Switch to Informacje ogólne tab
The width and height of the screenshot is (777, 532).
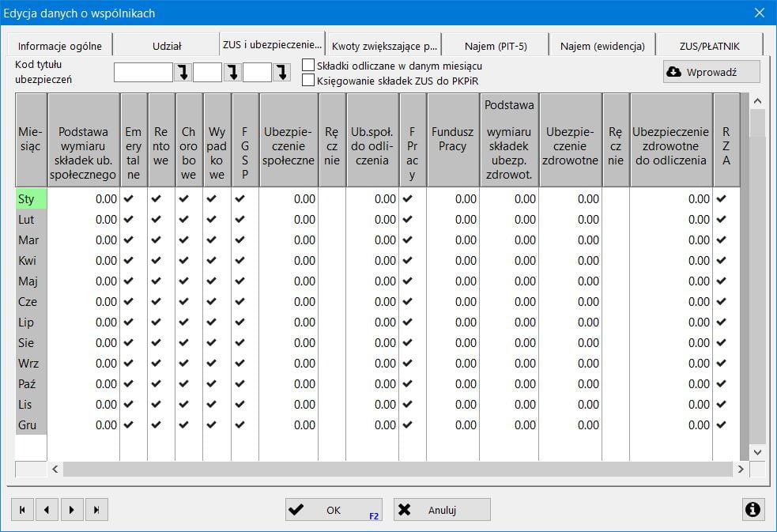[x=60, y=46]
